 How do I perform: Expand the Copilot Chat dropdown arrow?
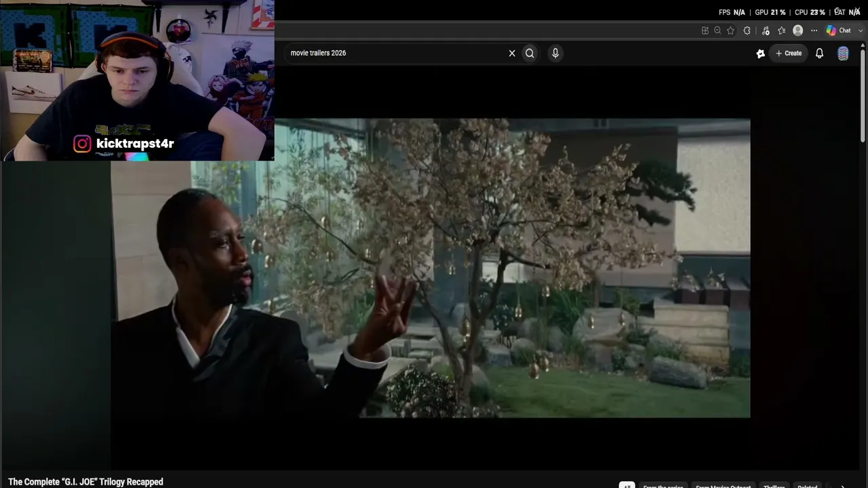(861, 30)
